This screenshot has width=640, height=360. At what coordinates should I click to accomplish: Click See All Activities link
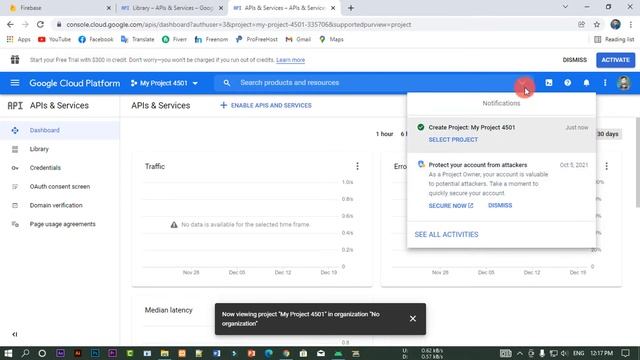447,235
